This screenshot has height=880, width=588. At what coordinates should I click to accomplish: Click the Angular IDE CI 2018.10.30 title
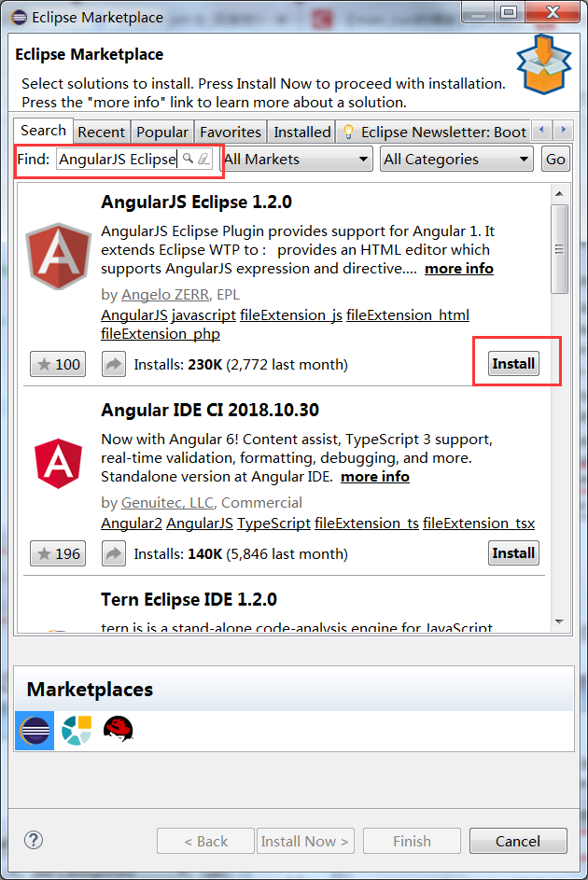210,411
